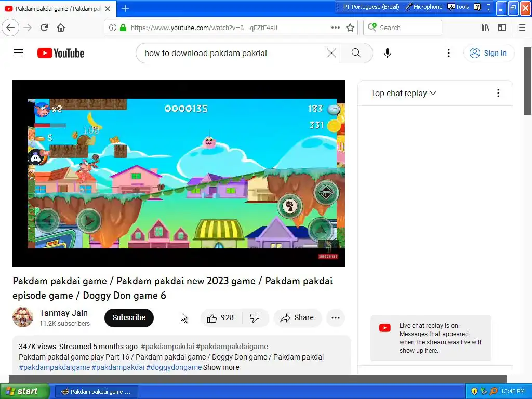Image resolution: width=532 pixels, height=399 pixels.
Task: Open the #doggydongame hashtag link
Action: click(174, 367)
